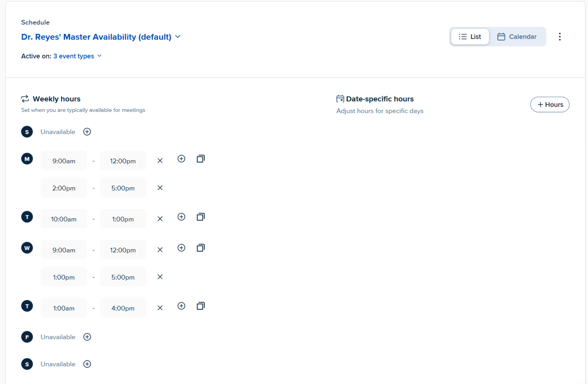Add hours to Friday with plus icon

pyautogui.click(x=87, y=337)
